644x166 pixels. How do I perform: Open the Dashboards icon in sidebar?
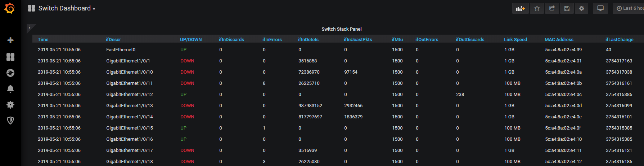pyautogui.click(x=10, y=57)
